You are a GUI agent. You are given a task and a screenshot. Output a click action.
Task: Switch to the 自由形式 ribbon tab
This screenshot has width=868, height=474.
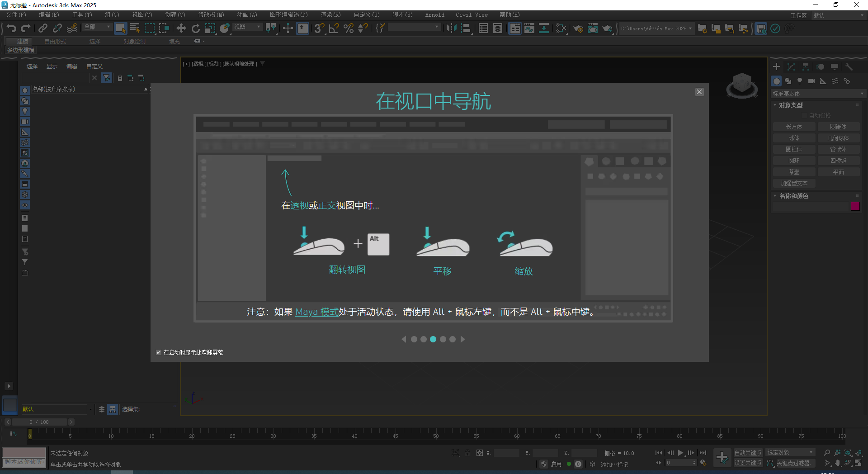click(x=55, y=41)
